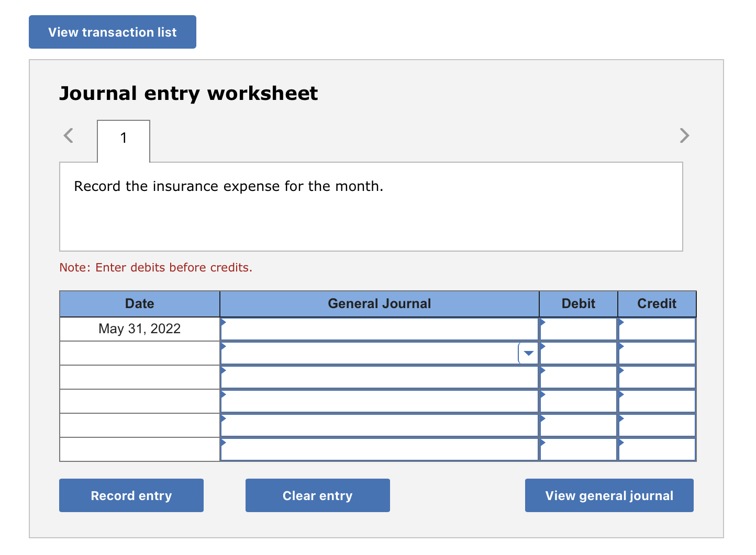Image resolution: width=756 pixels, height=555 pixels.
Task: Click the blue marker in third journal row
Action: click(223, 371)
